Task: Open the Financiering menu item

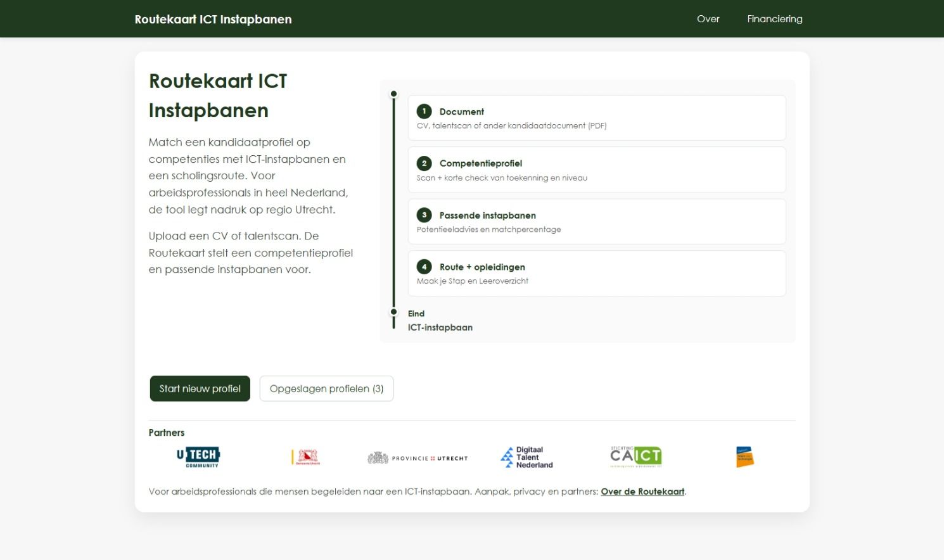Action: (775, 19)
